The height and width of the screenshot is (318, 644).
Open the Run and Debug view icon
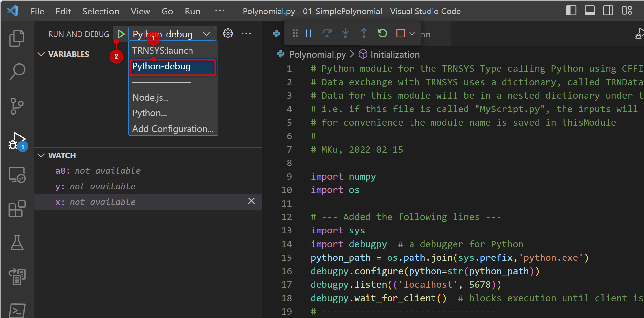[17, 141]
